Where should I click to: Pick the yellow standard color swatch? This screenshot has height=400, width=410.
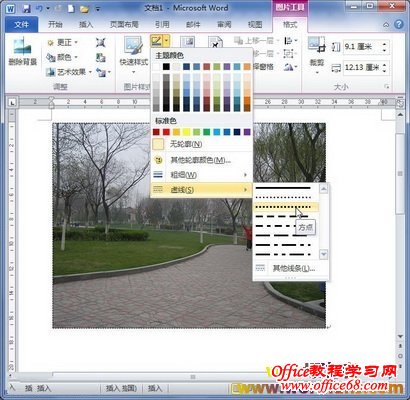pos(186,132)
